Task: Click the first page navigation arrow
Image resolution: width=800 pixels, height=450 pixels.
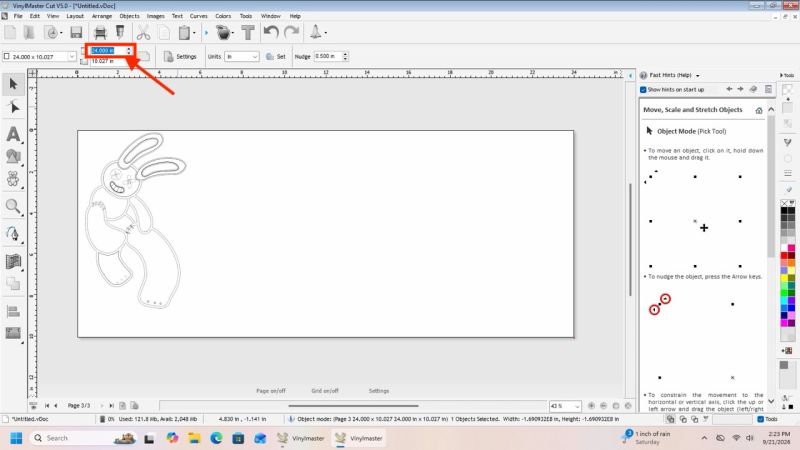Action: (46, 406)
